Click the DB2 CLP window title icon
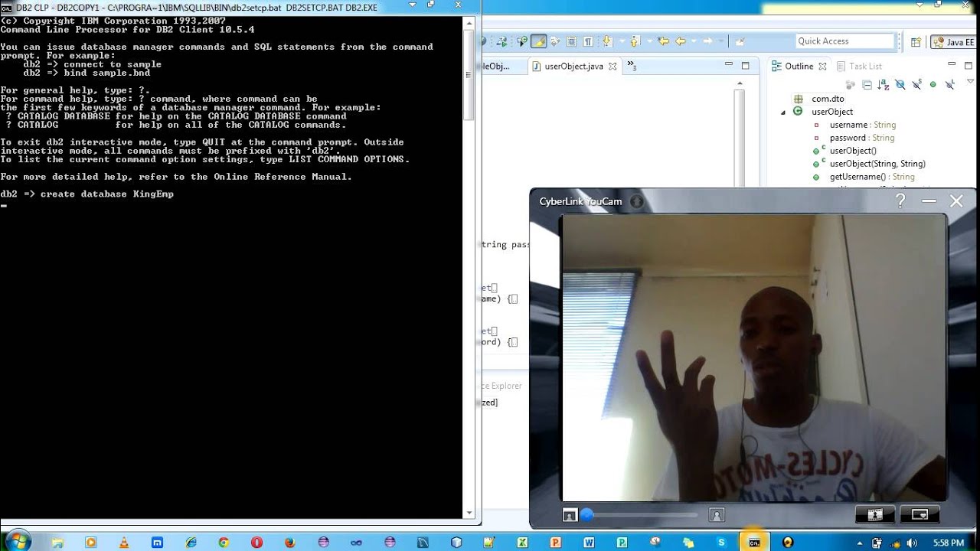The image size is (980, 551). pyautogui.click(x=7, y=8)
